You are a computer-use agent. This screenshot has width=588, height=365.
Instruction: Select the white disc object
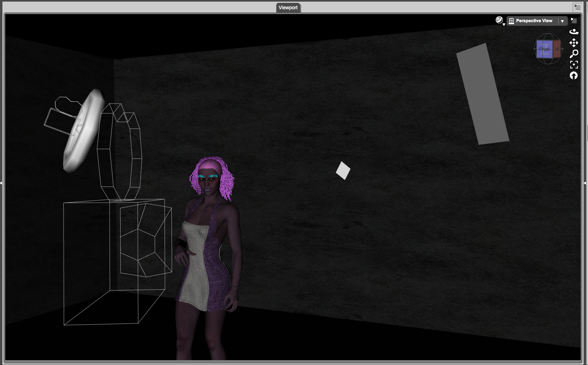coord(84,131)
